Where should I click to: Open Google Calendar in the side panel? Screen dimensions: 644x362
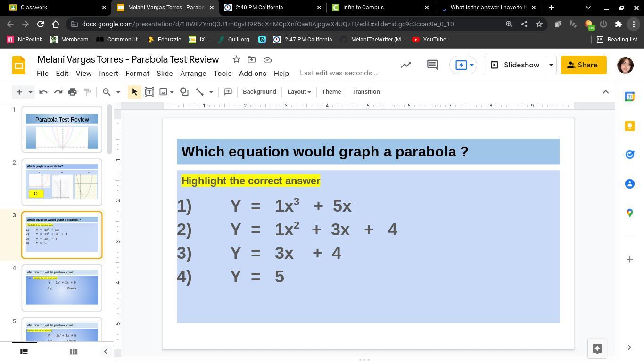point(629,97)
